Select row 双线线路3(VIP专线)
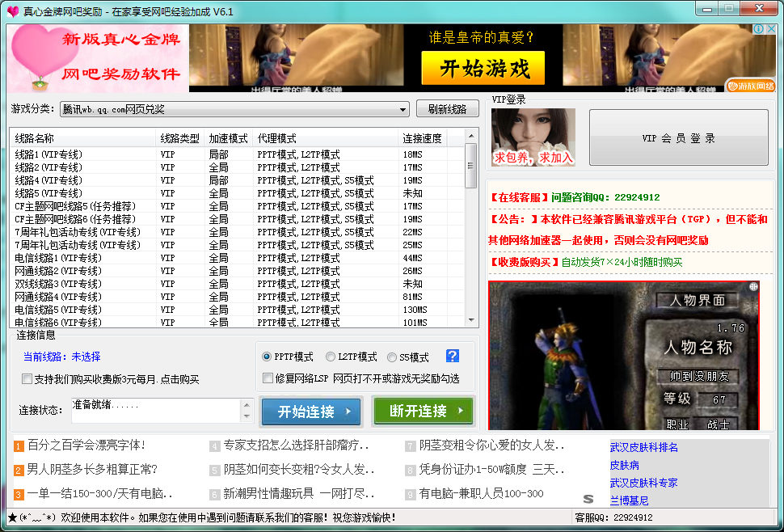Viewport: 784px width, 532px height. click(237, 284)
